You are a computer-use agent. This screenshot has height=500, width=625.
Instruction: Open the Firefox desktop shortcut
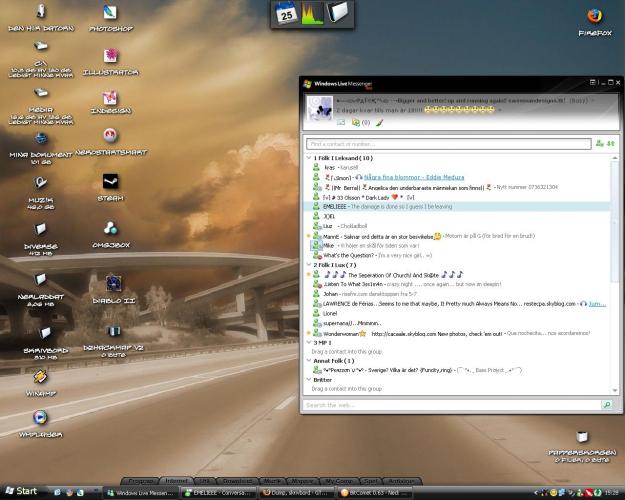coord(594,17)
